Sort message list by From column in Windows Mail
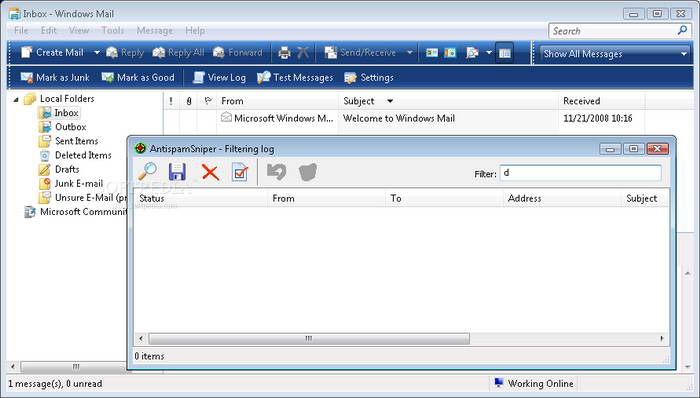 [x=277, y=101]
